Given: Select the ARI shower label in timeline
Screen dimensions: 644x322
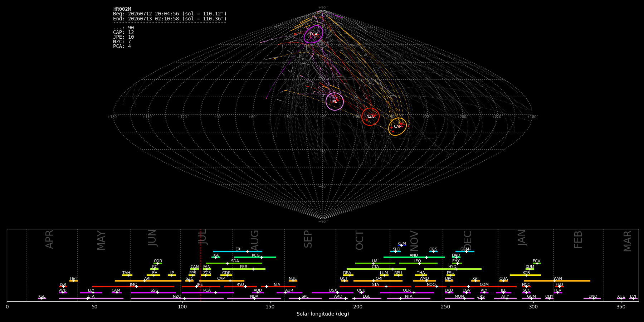Looking at the screenshot, I should pos(147,279).
